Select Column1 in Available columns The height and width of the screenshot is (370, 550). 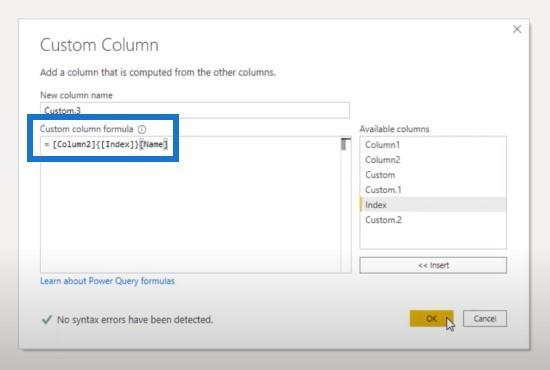[x=433, y=144]
